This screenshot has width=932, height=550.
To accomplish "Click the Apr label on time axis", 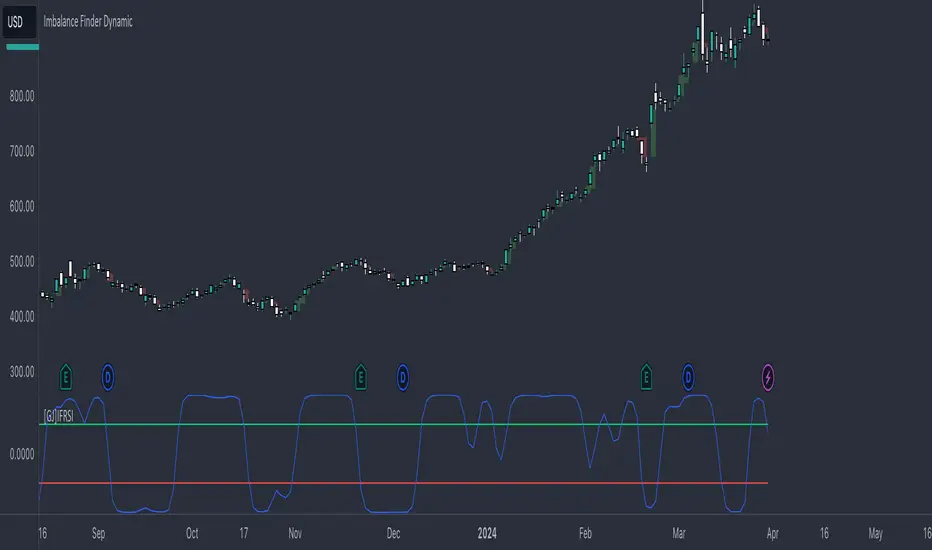I will (772, 533).
